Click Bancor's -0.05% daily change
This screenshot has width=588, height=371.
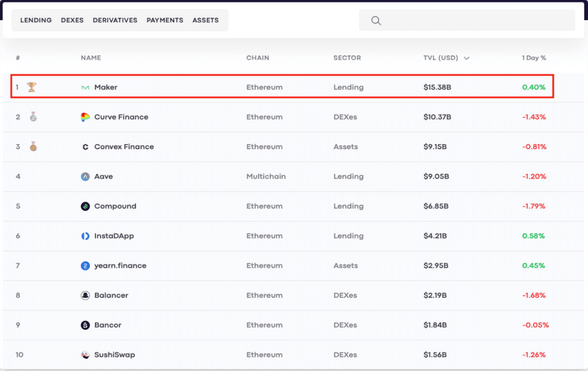point(536,325)
